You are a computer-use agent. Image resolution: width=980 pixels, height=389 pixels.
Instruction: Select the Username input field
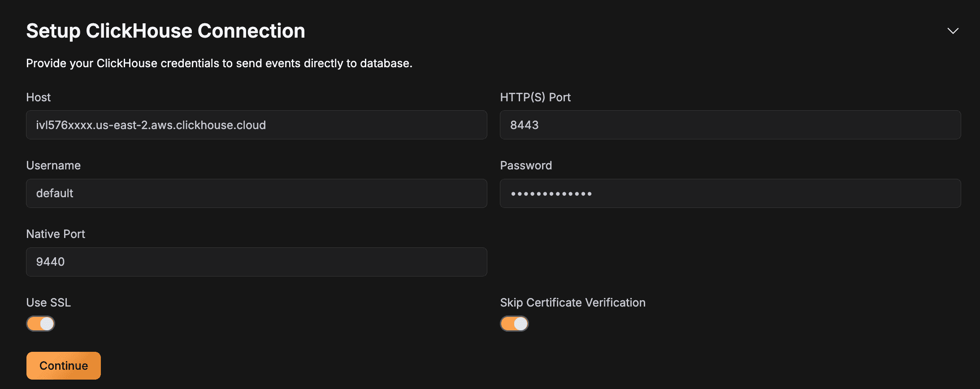[256, 194]
